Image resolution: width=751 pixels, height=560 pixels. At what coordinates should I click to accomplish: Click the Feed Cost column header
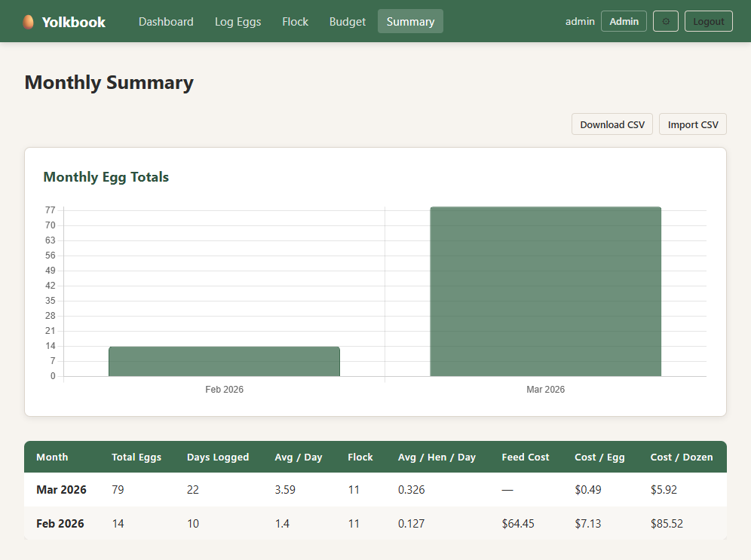pos(525,457)
